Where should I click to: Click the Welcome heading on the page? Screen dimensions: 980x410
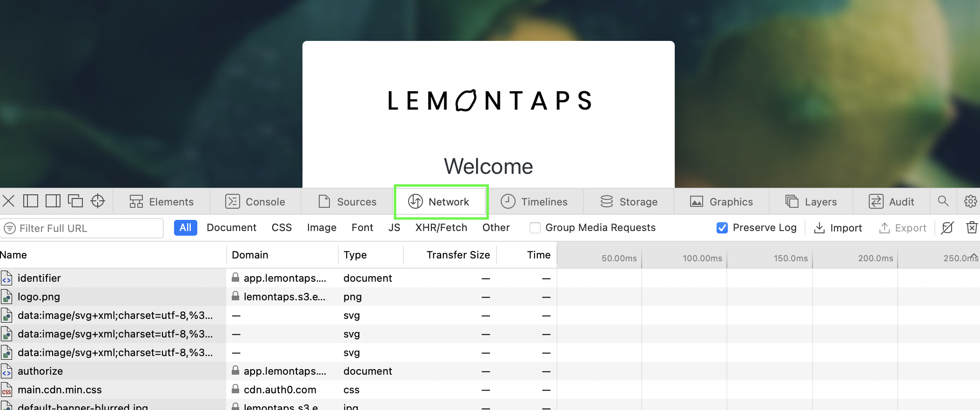(x=488, y=166)
